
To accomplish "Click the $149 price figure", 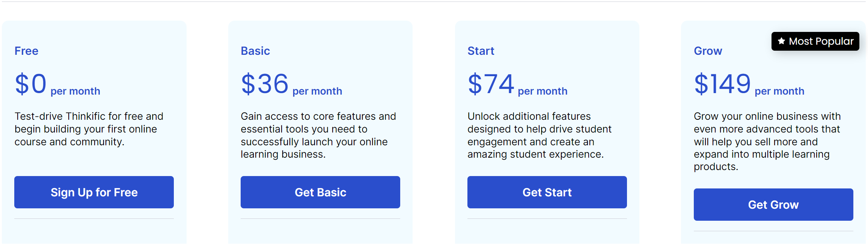I will [x=722, y=84].
